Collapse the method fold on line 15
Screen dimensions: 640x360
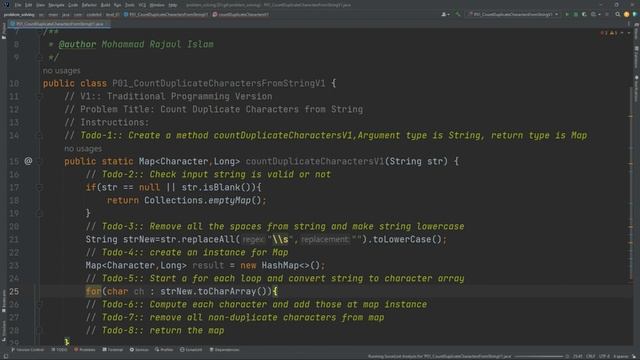pyautogui.click(x=40, y=161)
